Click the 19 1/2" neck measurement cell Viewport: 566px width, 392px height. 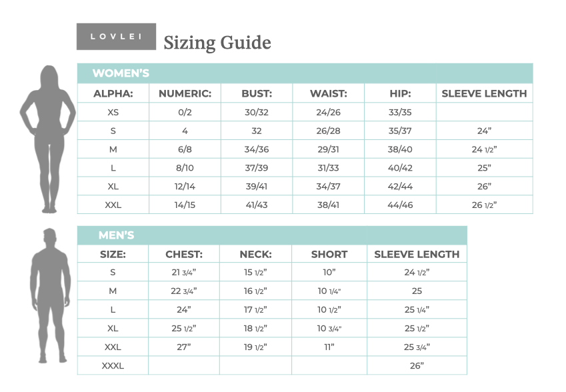point(256,347)
